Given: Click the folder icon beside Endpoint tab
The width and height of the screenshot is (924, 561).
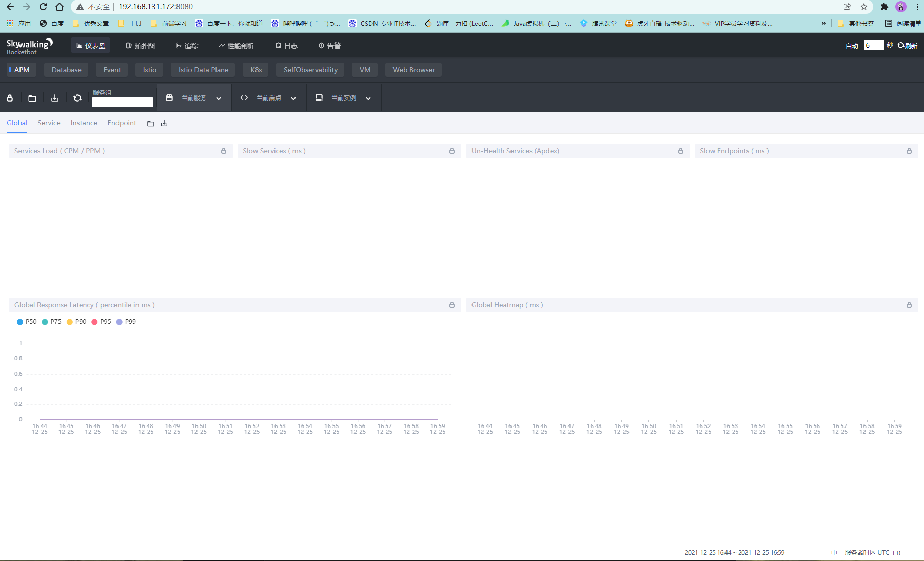Looking at the screenshot, I should (151, 123).
